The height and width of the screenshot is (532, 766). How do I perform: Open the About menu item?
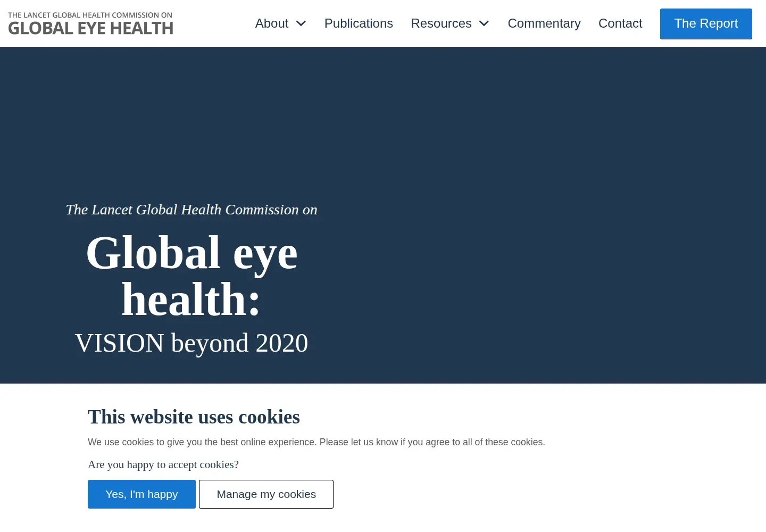point(272,23)
